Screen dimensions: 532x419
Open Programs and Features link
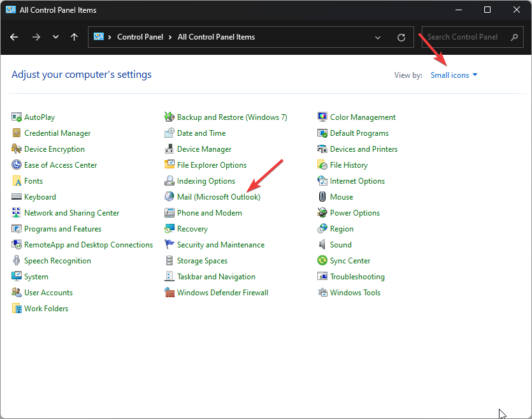click(63, 229)
